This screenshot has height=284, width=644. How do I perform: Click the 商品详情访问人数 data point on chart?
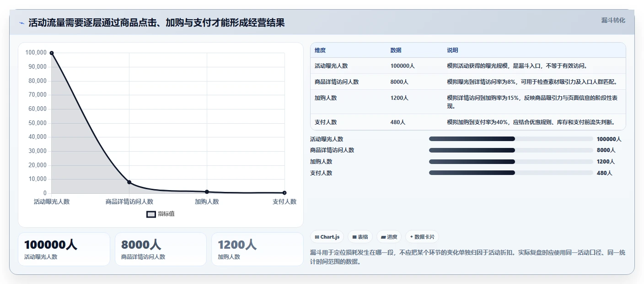129,182
